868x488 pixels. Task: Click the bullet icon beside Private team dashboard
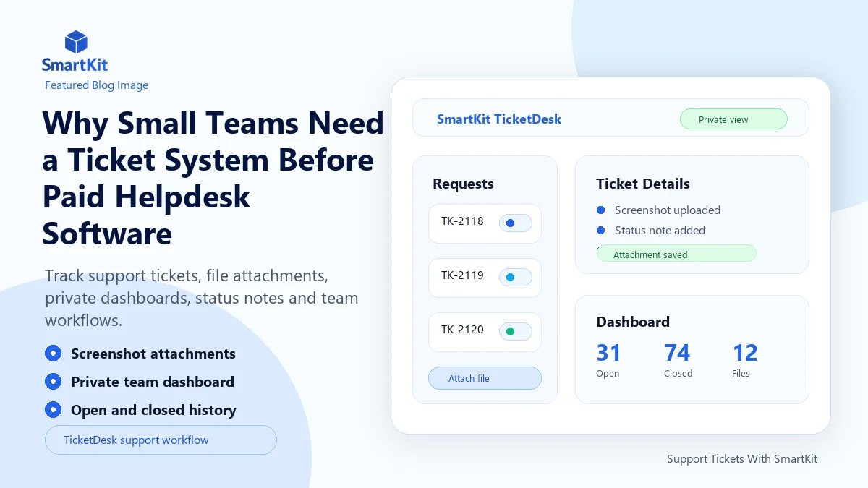click(x=53, y=382)
